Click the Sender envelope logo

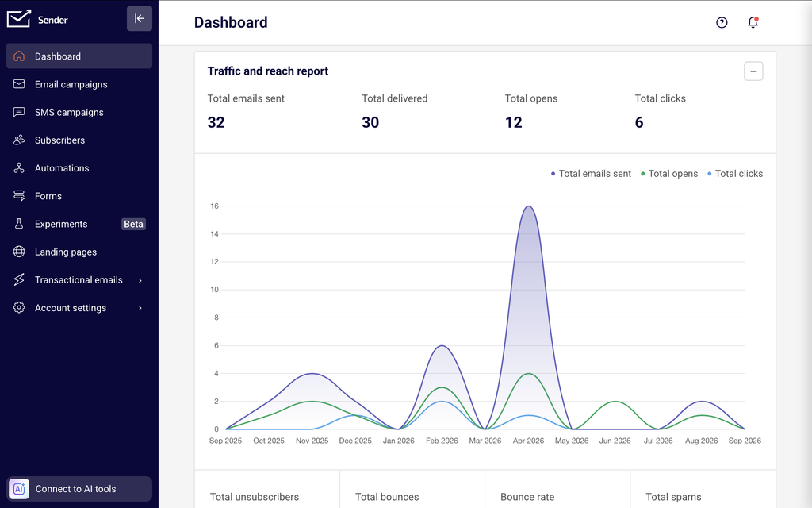pyautogui.click(x=19, y=19)
